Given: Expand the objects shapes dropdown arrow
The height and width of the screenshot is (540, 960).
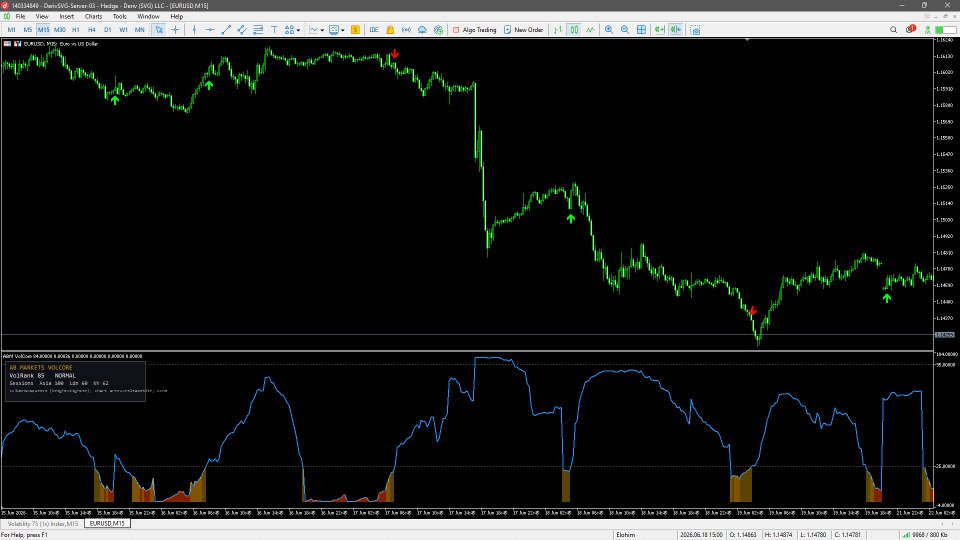Looking at the screenshot, I should click(x=298, y=30).
